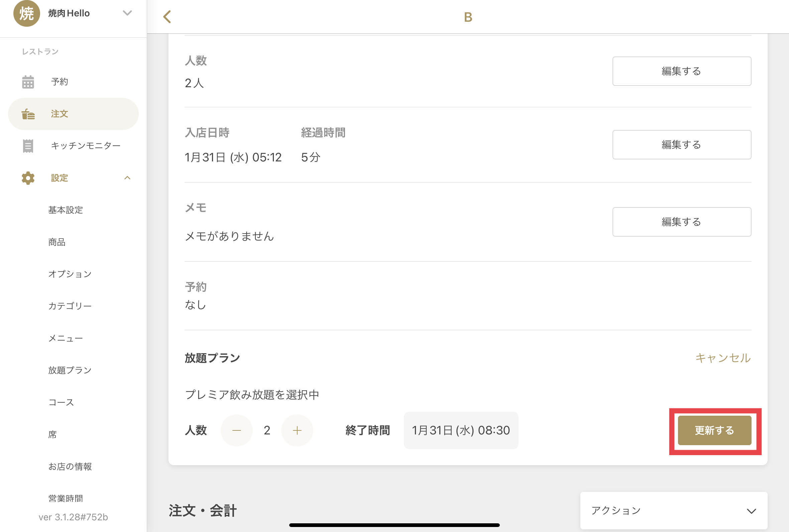
Task: Collapse the 設定 menu chevron
Action: (x=127, y=178)
